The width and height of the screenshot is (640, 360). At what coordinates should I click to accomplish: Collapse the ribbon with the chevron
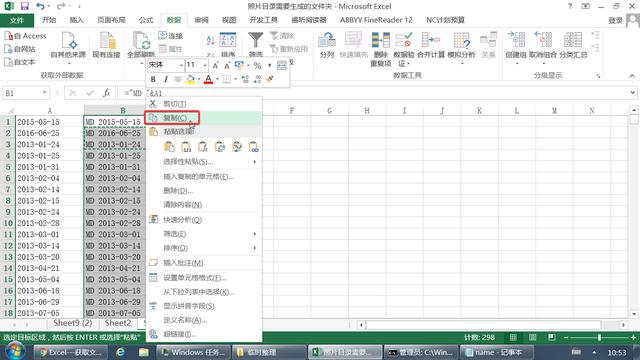click(x=632, y=76)
